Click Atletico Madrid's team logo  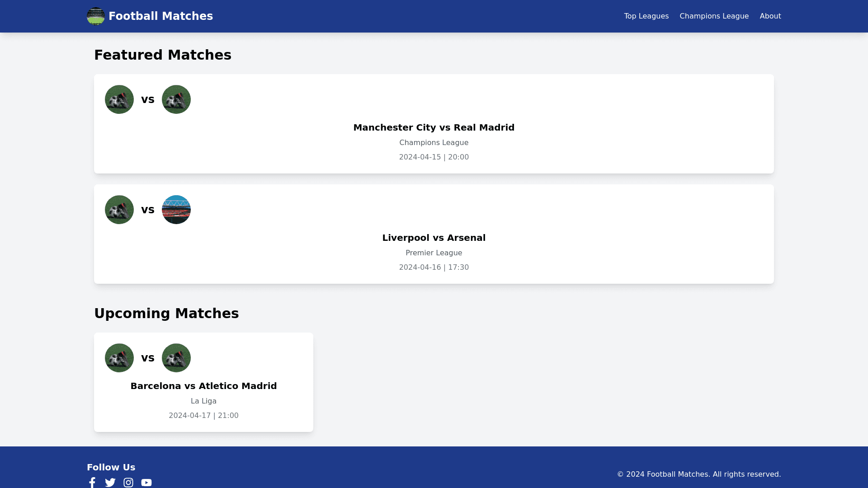point(176,358)
